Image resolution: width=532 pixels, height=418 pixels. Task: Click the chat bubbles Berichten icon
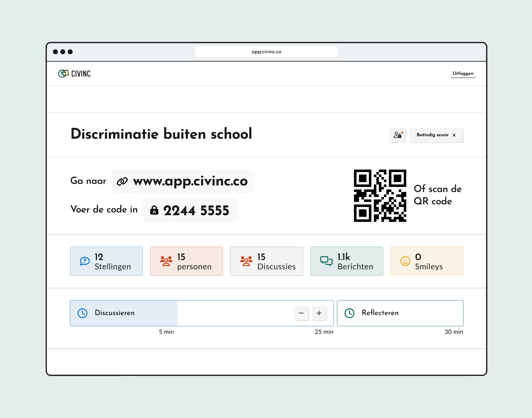tap(326, 261)
